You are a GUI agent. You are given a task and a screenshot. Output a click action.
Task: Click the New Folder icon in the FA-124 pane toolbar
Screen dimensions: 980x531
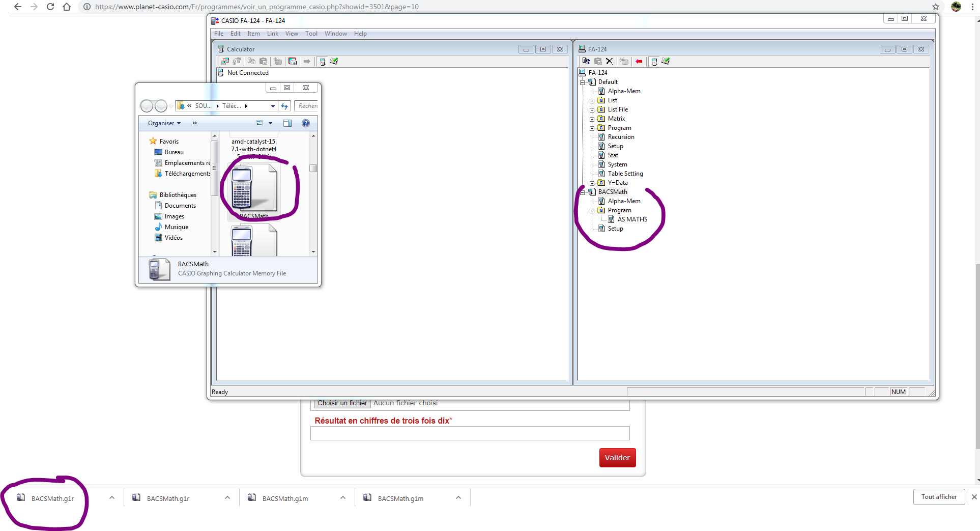point(624,61)
